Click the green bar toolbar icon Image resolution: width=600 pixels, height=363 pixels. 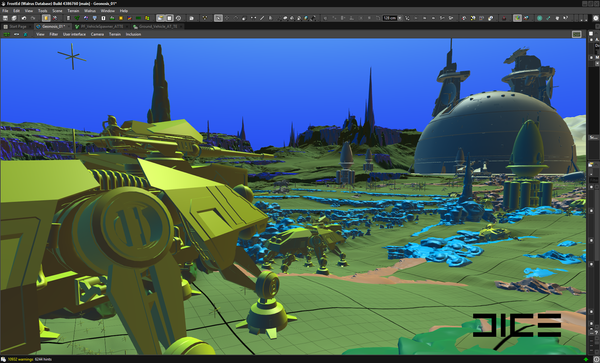pyautogui.click(x=138, y=18)
